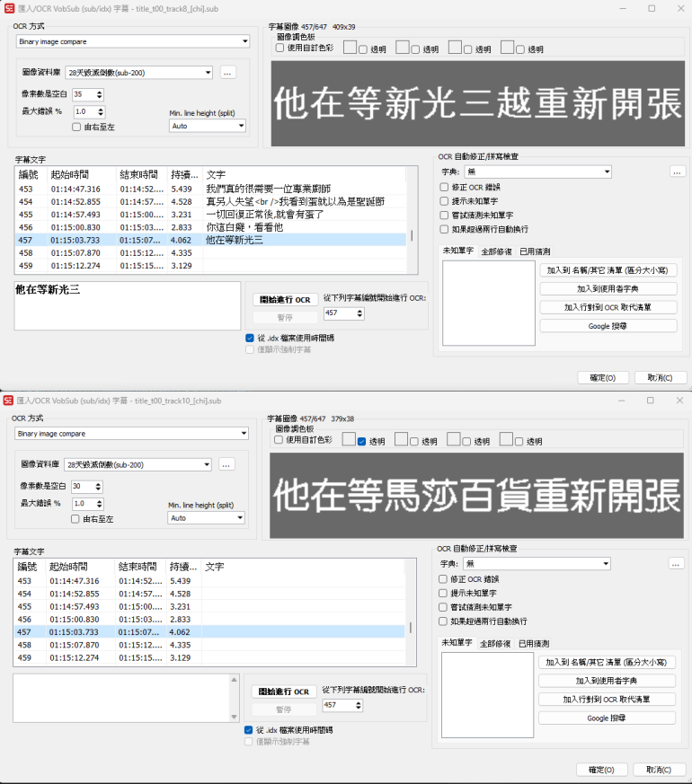
Task: Check first 透明 checkbox in track8 window
Action: click(x=363, y=49)
